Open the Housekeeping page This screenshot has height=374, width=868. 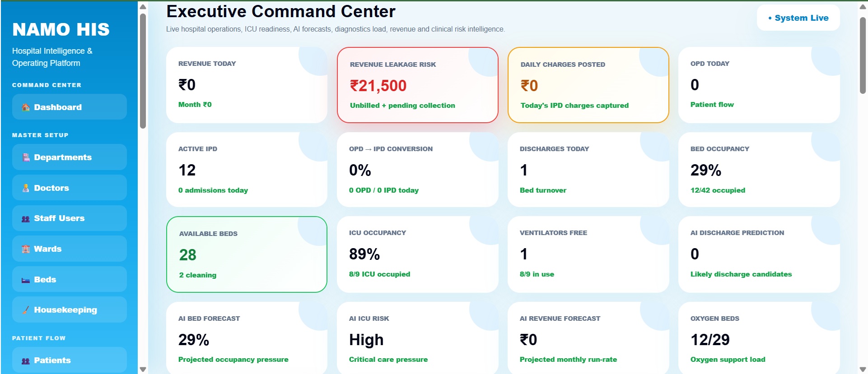tap(70, 309)
